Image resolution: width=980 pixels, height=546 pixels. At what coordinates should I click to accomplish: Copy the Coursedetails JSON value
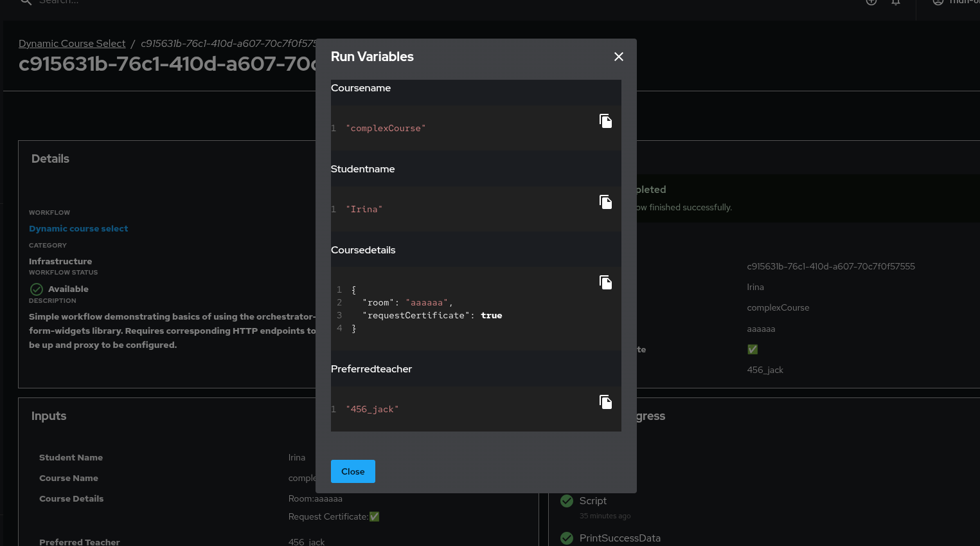coord(605,282)
